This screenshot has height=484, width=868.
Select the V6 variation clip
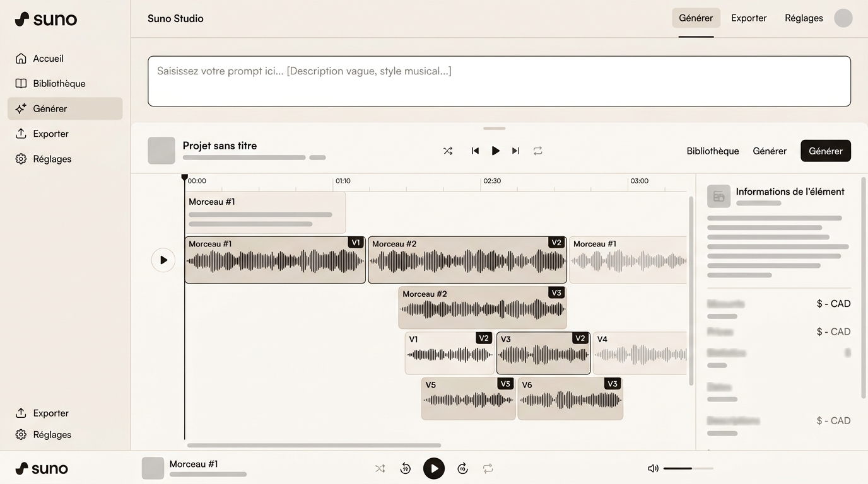click(570, 398)
